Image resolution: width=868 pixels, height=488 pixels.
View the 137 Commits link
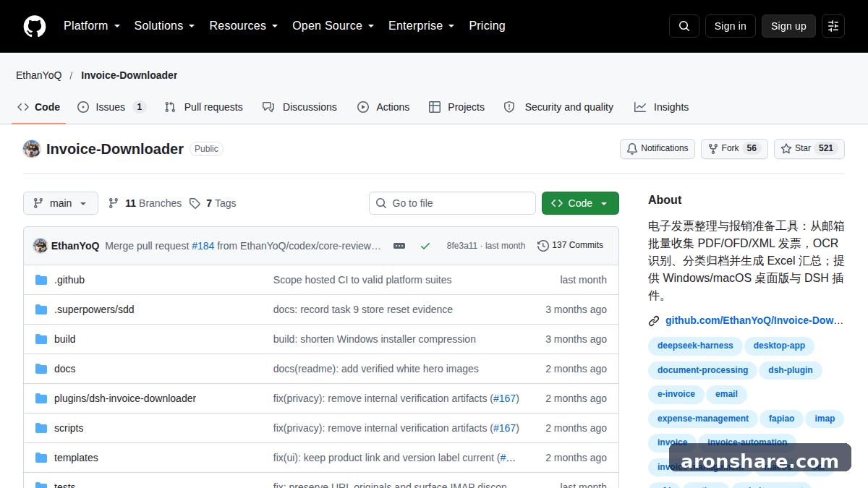[570, 246]
